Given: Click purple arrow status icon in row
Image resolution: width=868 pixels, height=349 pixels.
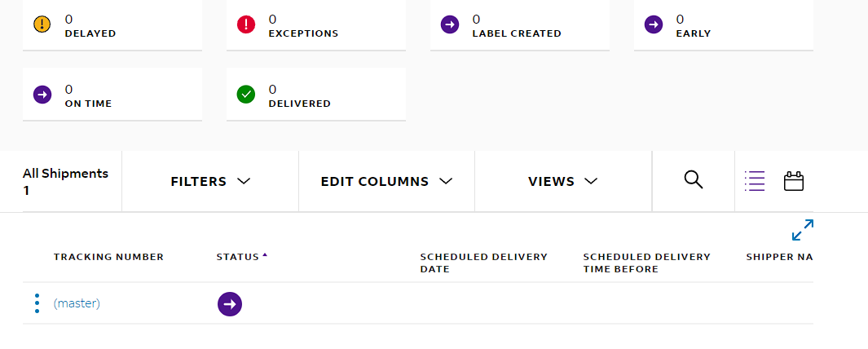Looking at the screenshot, I should [230, 304].
